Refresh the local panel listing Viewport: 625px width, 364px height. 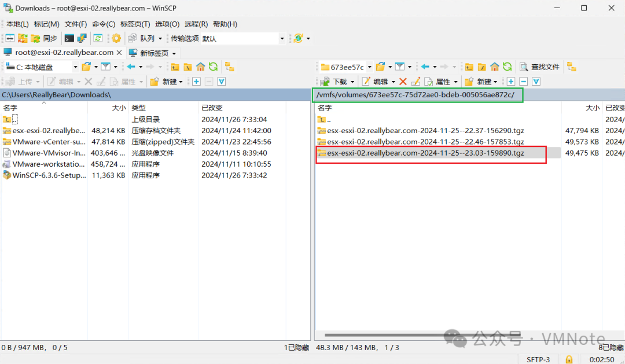click(x=213, y=67)
